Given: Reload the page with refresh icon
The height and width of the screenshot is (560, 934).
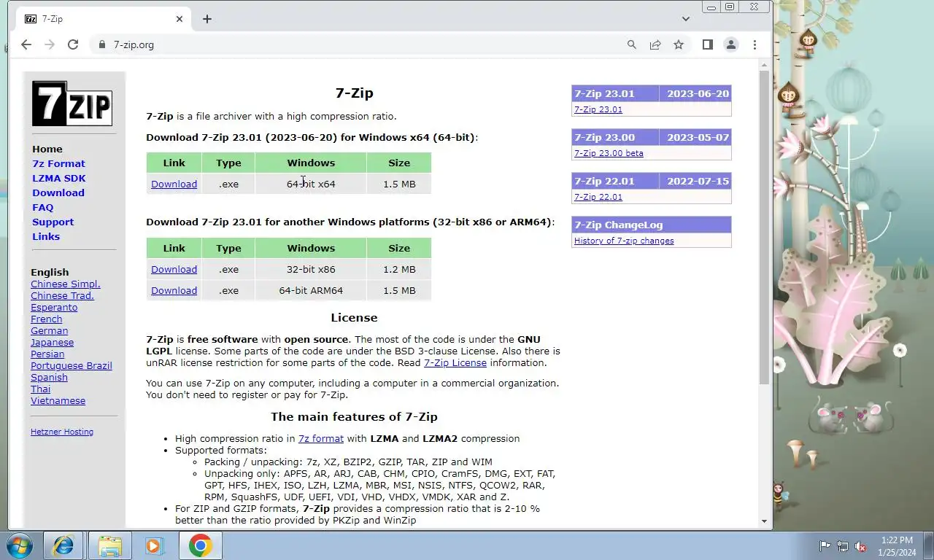Looking at the screenshot, I should [73, 44].
